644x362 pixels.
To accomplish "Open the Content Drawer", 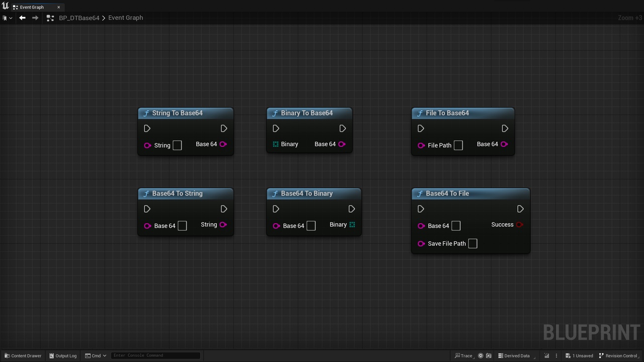I will click(x=23, y=355).
